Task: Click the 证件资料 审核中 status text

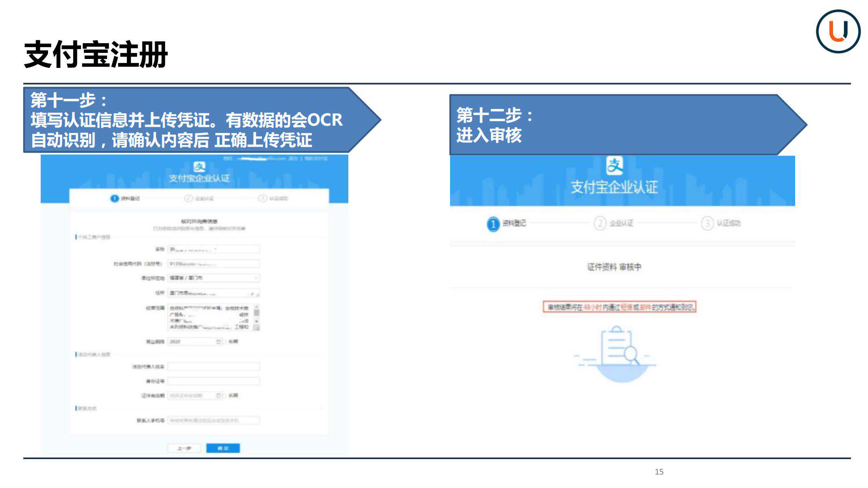Action: [614, 267]
